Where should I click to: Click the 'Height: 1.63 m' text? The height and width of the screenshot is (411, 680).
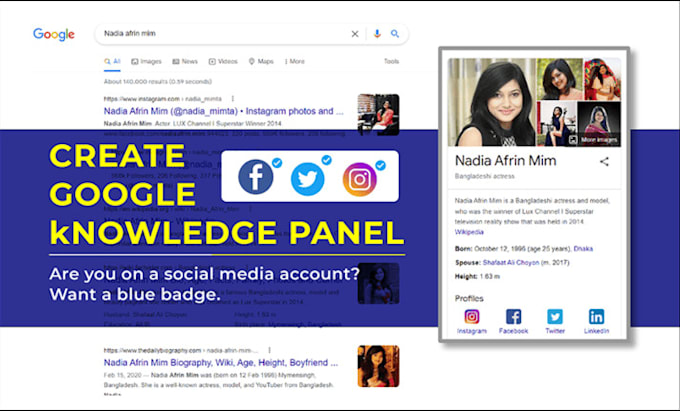click(x=477, y=277)
